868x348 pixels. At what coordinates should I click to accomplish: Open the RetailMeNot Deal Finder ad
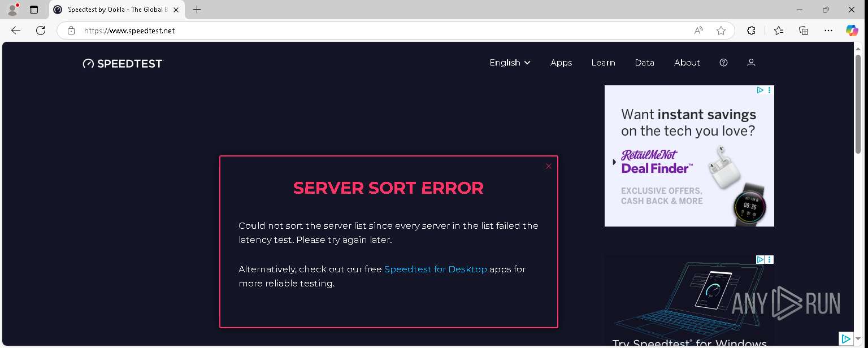click(x=689, y=156)
